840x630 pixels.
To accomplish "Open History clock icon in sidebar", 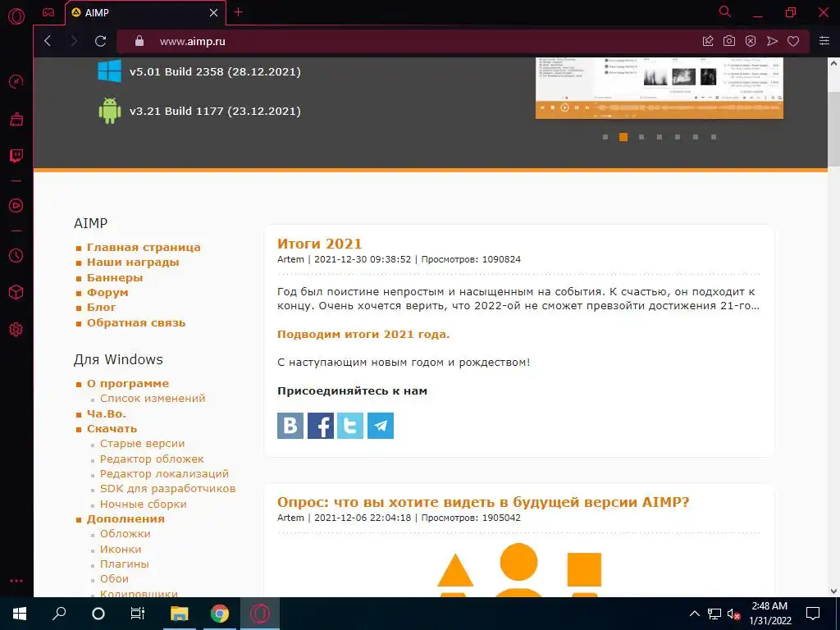I will coord(16,256).
